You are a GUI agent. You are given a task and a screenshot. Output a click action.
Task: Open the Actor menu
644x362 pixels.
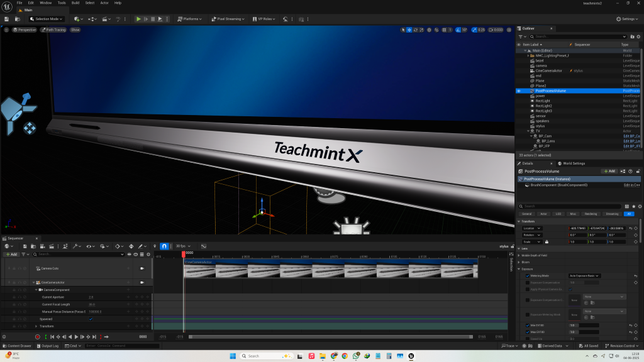tap(104, 3)
